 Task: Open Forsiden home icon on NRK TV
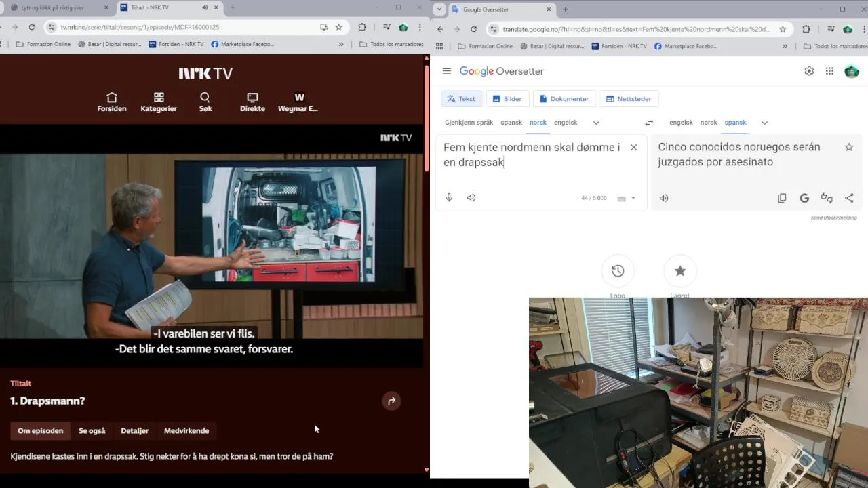click(x=112, y=102)
